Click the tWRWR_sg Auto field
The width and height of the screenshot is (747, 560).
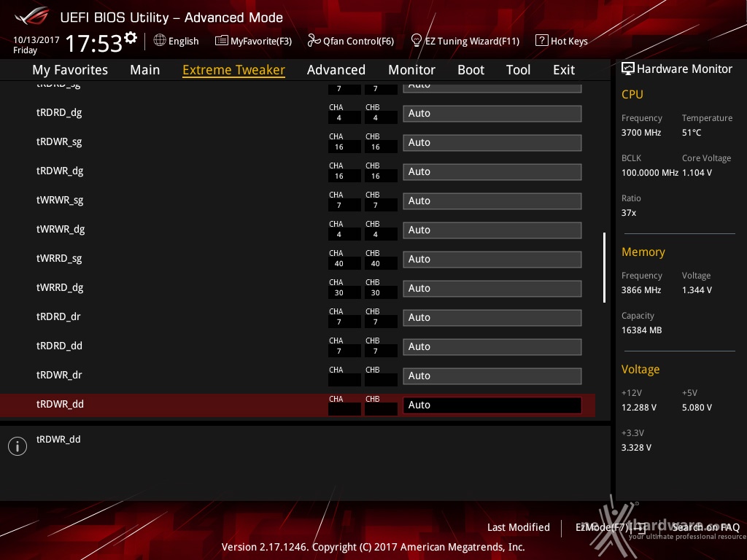(x=492, y=201)
